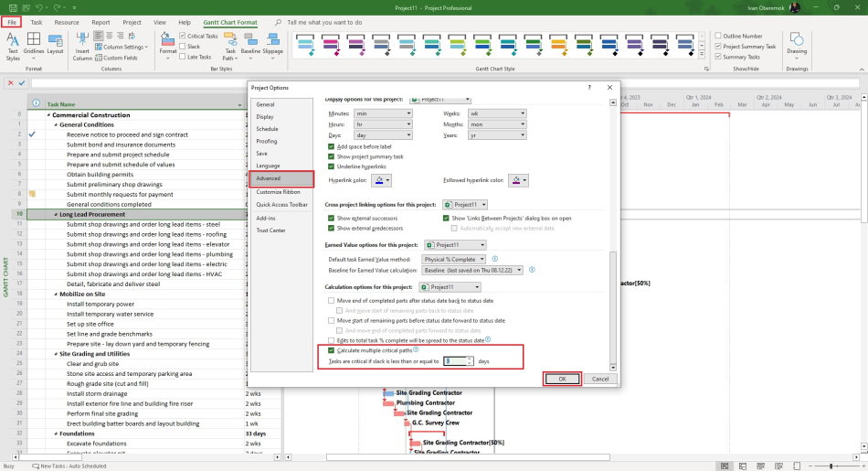Click the Redo arrow icon
The image size is (868, 471).
pos(57,7)
